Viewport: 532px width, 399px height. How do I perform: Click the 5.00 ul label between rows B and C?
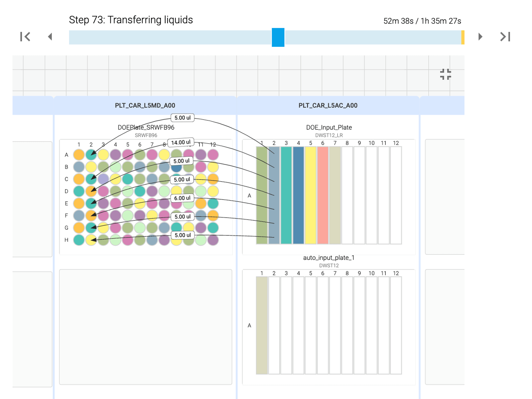(182, 161)
